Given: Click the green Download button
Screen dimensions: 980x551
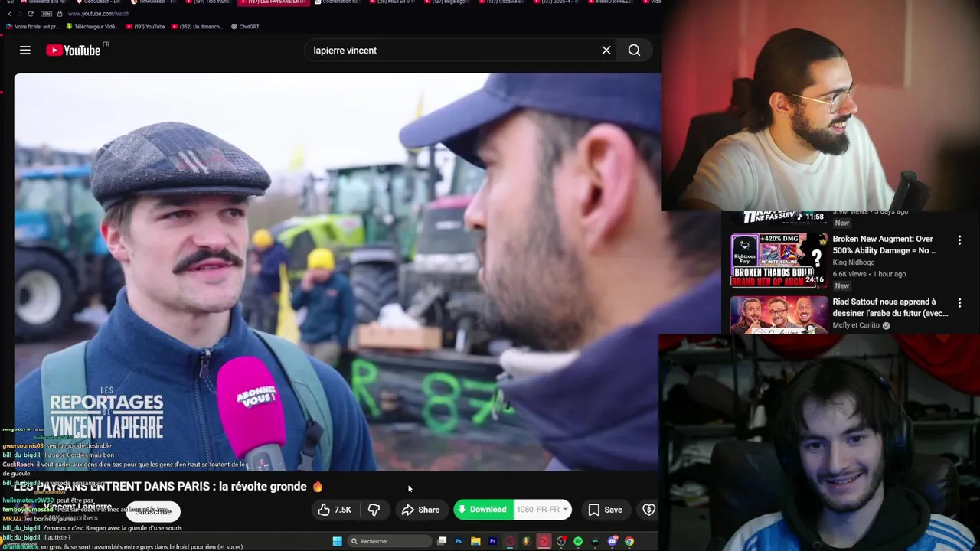Looking at the screenshot, I should pyautogui.click(x=483, y=510).
